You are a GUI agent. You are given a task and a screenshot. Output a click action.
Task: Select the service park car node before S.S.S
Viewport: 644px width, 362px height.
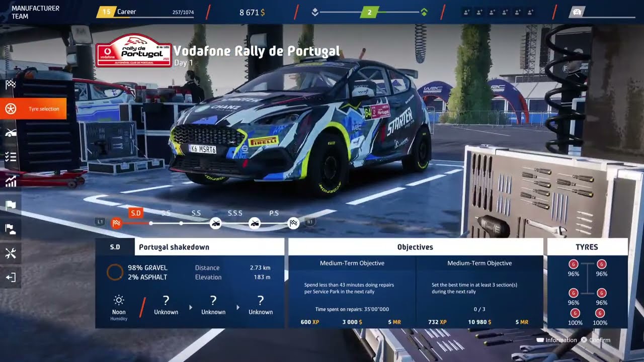[x=216, y=223]
